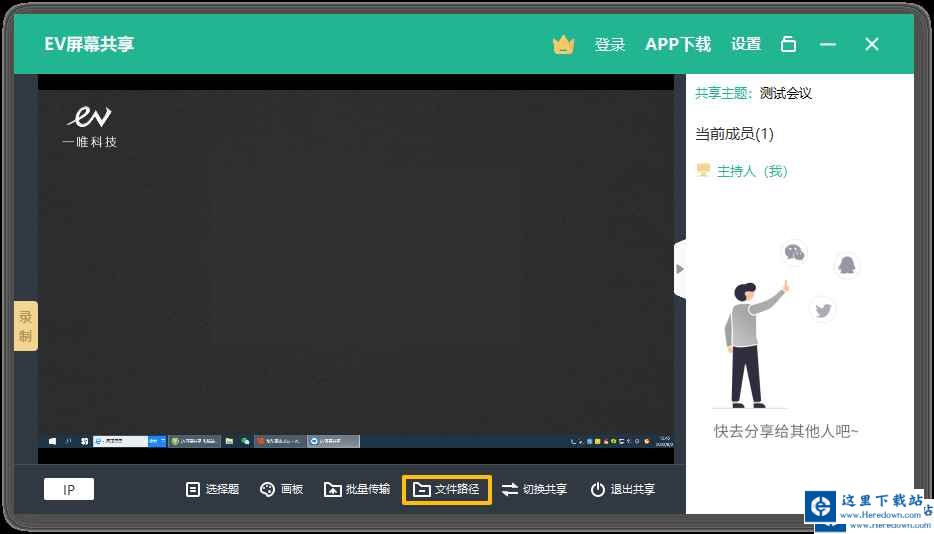Open 批量传输 batch transfer
934x534 pixels.
click(x=357, y=489)
